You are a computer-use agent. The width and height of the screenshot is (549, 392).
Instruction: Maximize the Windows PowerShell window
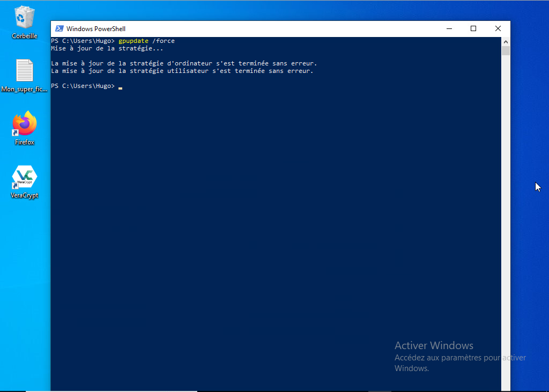pos(473,29)
